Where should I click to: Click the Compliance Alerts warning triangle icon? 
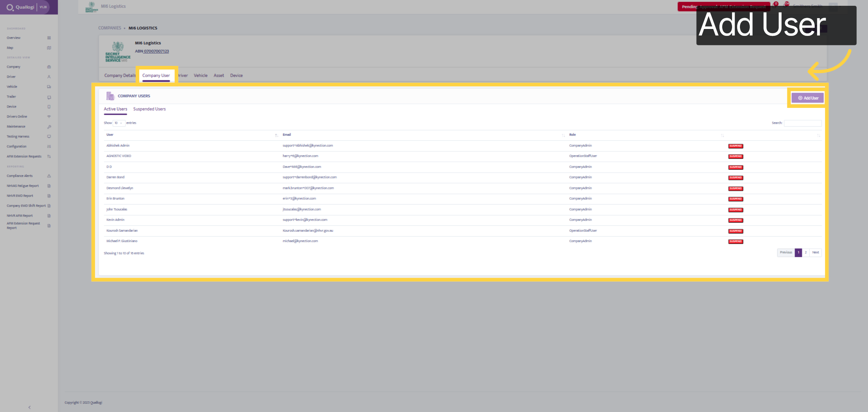tap(49, 176)
